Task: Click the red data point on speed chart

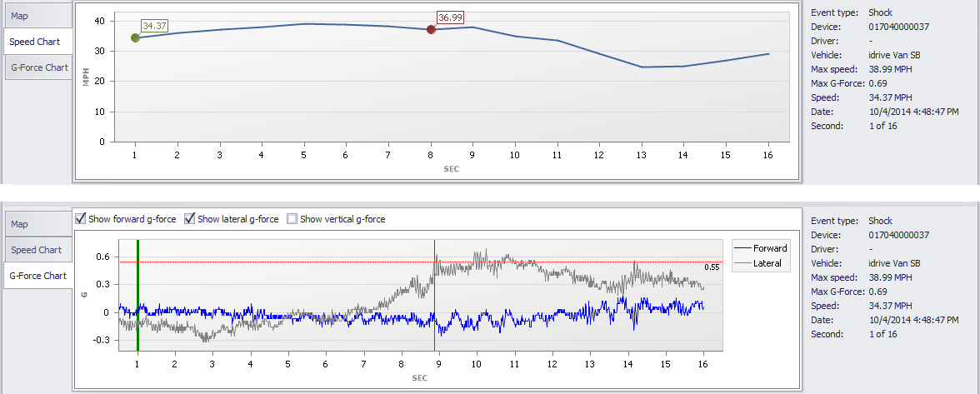Action: 431,29
